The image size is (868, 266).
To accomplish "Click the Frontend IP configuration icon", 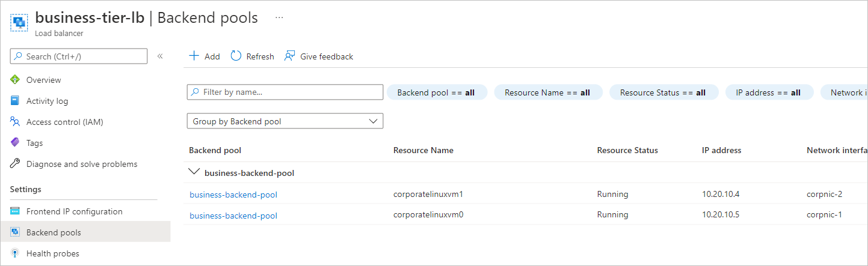I will (15, 211).
